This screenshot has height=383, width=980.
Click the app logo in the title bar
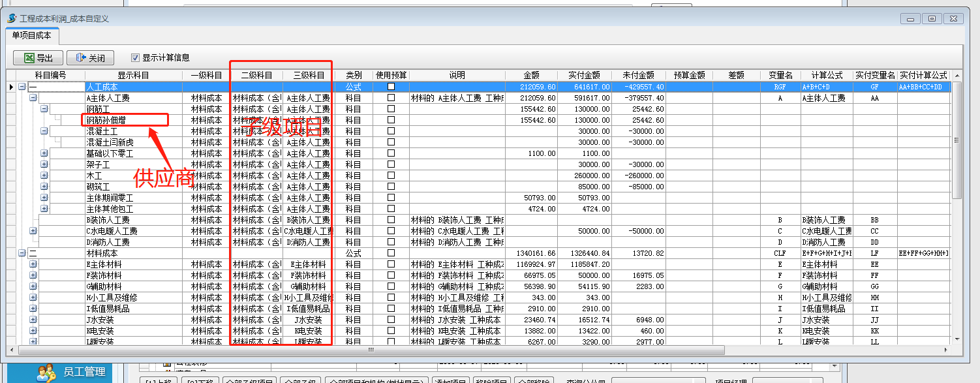click(12, 18)
